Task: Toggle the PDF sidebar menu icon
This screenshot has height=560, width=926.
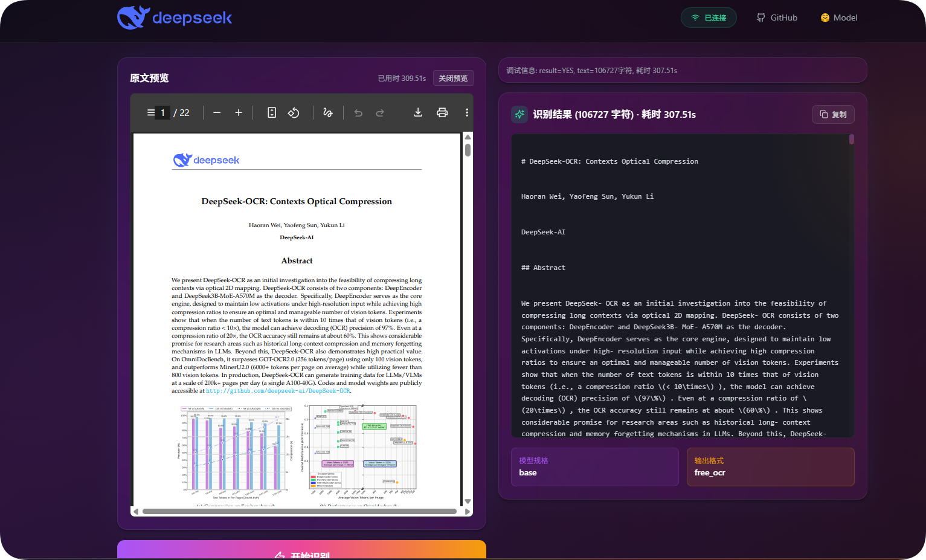Action: click(150, 112)
